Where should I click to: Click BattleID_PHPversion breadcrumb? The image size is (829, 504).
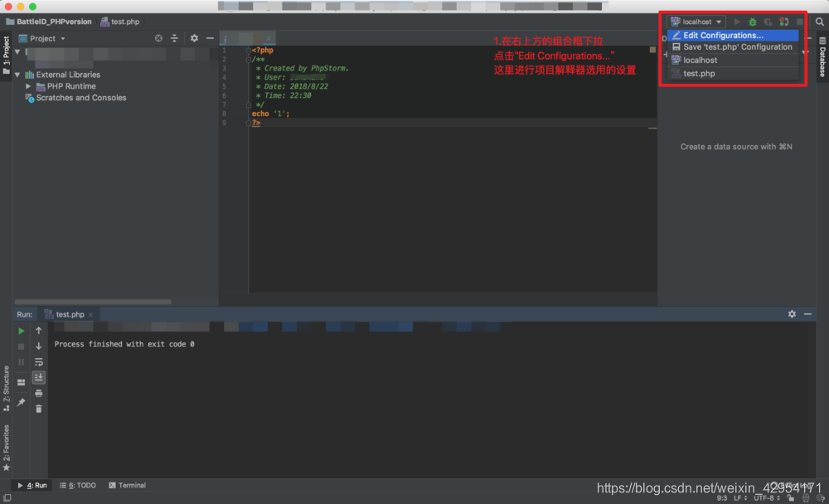click(x=49, y=22)
